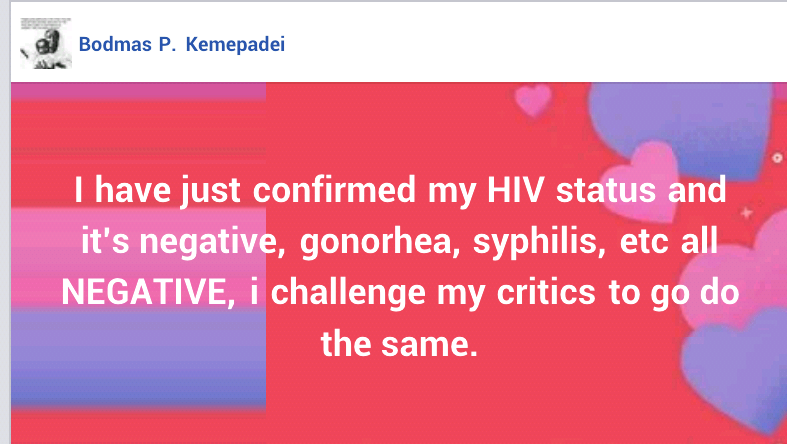Click the small pink heart at top center
Image resolution: width=787 pixels, height=444 pixels.
coord(532,99)
